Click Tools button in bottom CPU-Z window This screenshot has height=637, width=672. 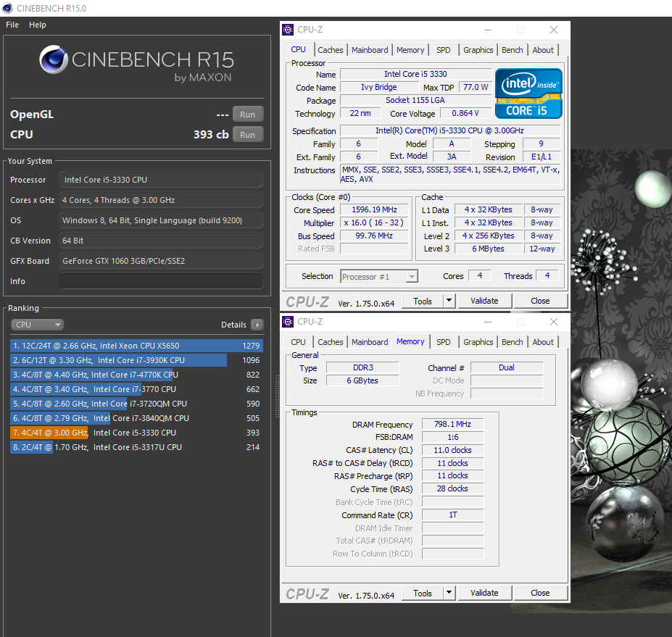point(423,594)
